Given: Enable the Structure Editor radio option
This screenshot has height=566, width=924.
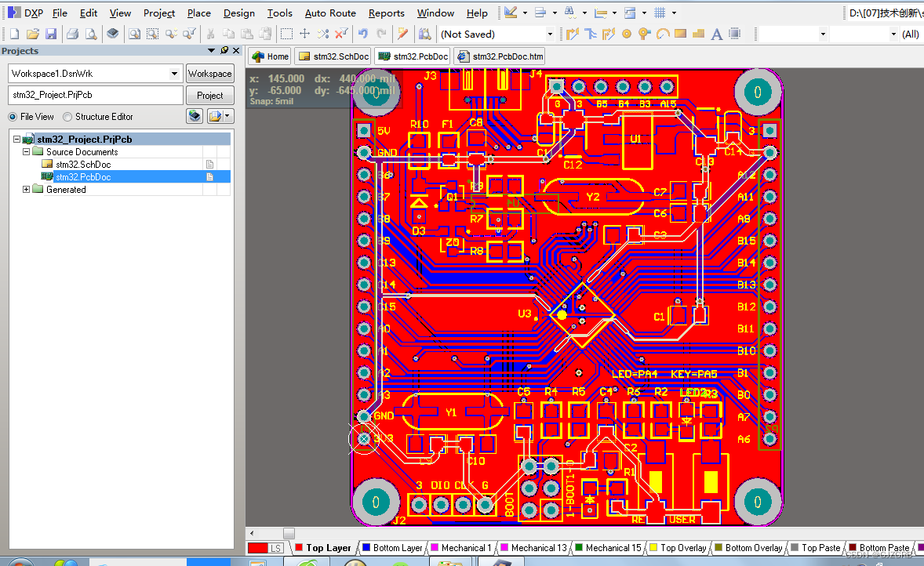Looking at the screenshot, I should pos(67,117).
